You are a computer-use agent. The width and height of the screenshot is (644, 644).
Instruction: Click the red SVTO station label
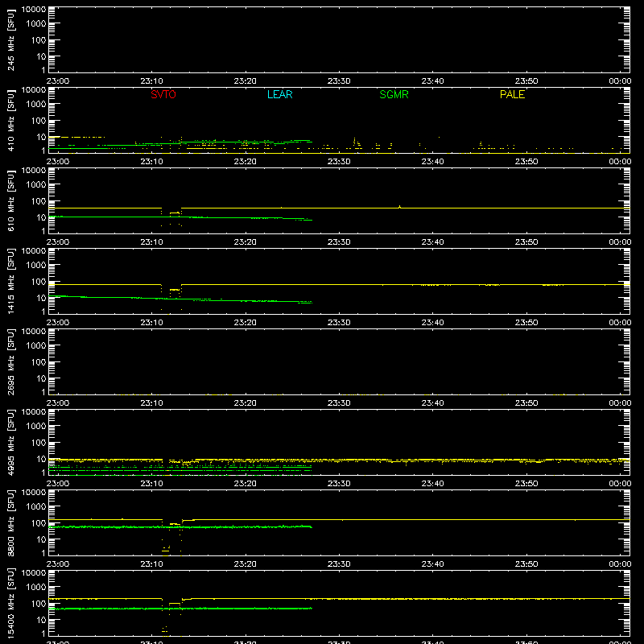[x=163, y=94]
